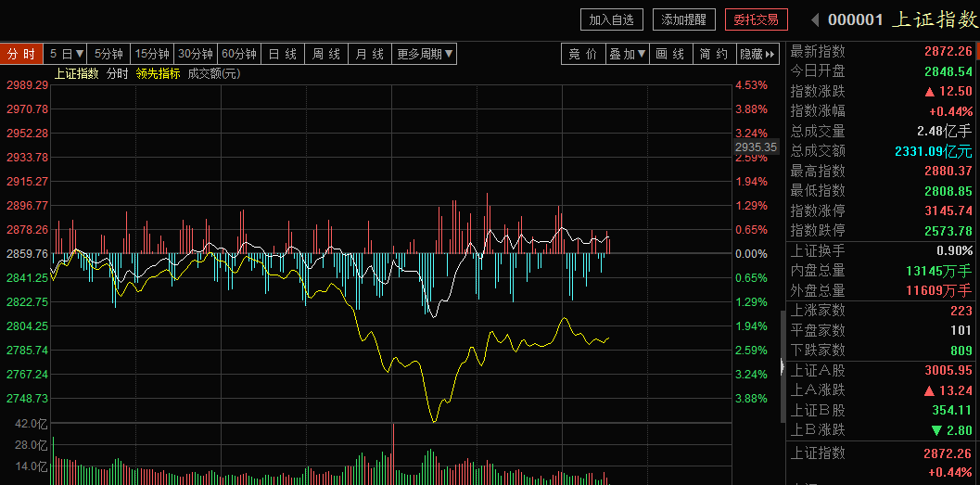Click the 领先指标 legend label
This screenshot has width=980, height=485.
[159, 74]
